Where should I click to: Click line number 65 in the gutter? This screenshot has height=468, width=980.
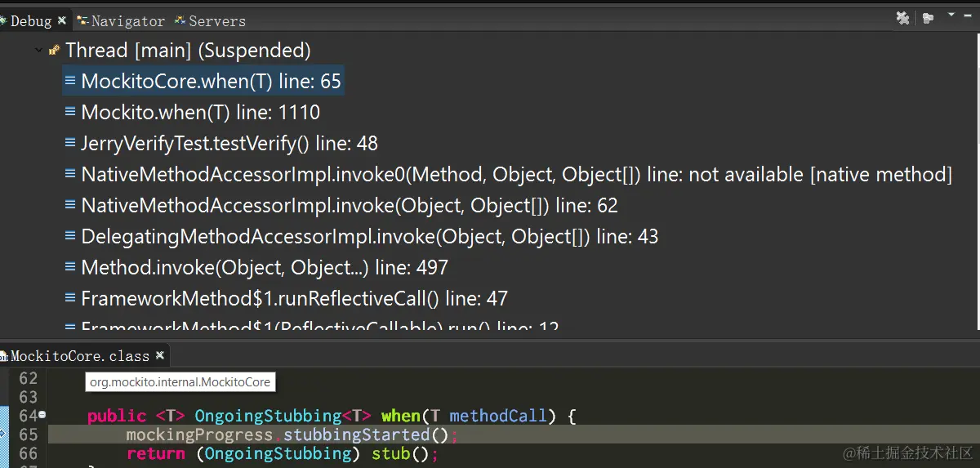(28, 435)
